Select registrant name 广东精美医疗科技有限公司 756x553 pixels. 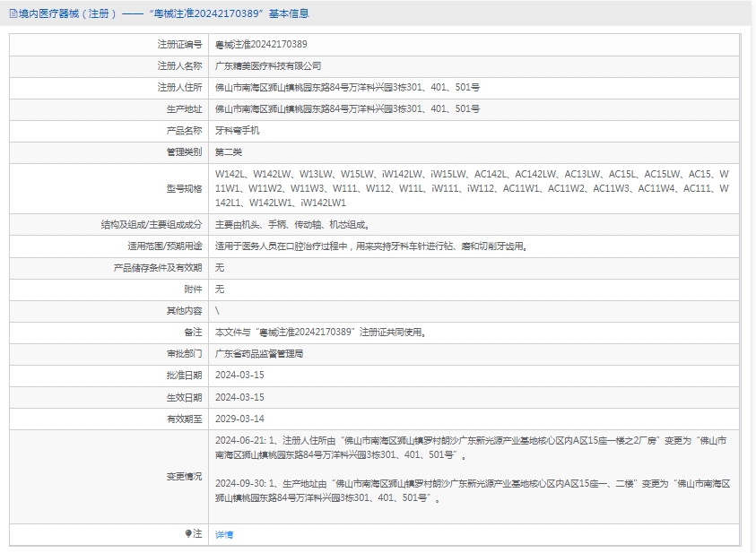pos(268,65)
